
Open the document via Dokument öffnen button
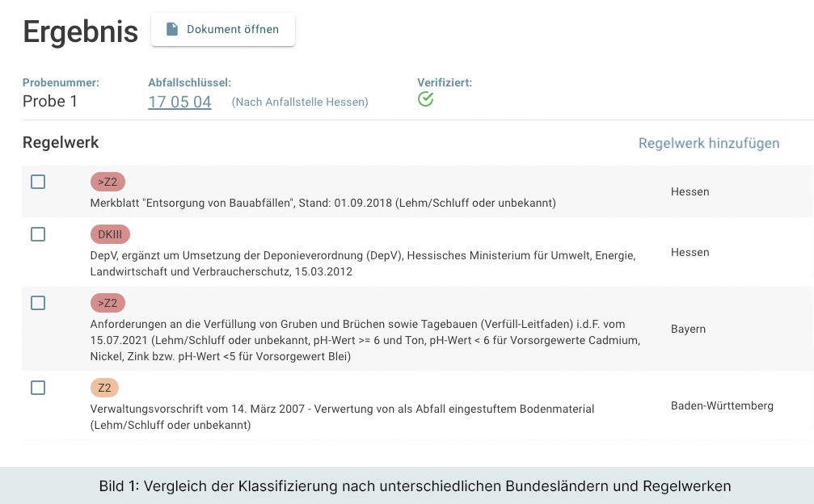223,30
